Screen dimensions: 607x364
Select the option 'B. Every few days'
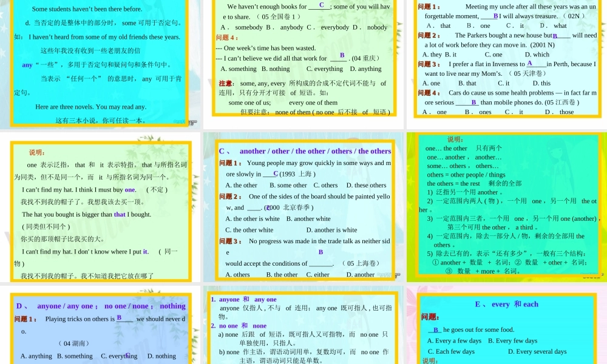click(x=512, y=341)
